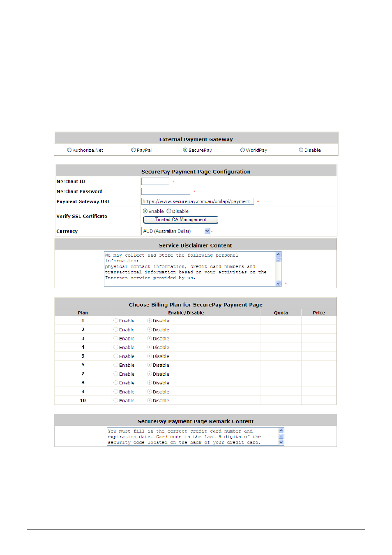Disable billing plan 9
Screen dimensions: 392x555
point(150,392)
